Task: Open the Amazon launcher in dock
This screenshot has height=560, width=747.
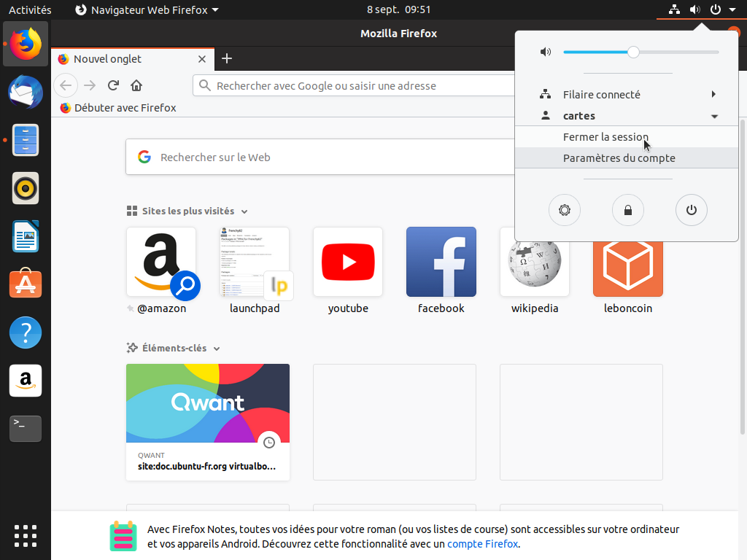Action: 26,381
